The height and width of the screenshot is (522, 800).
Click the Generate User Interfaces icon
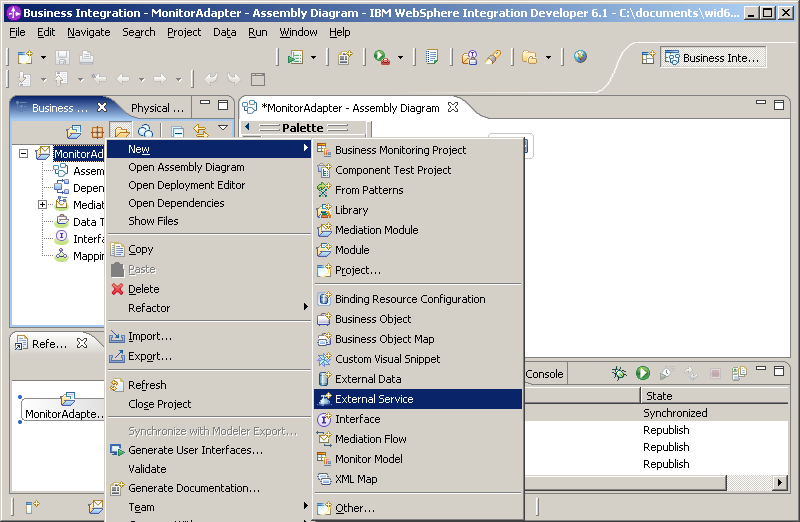[x=117, y=451]
